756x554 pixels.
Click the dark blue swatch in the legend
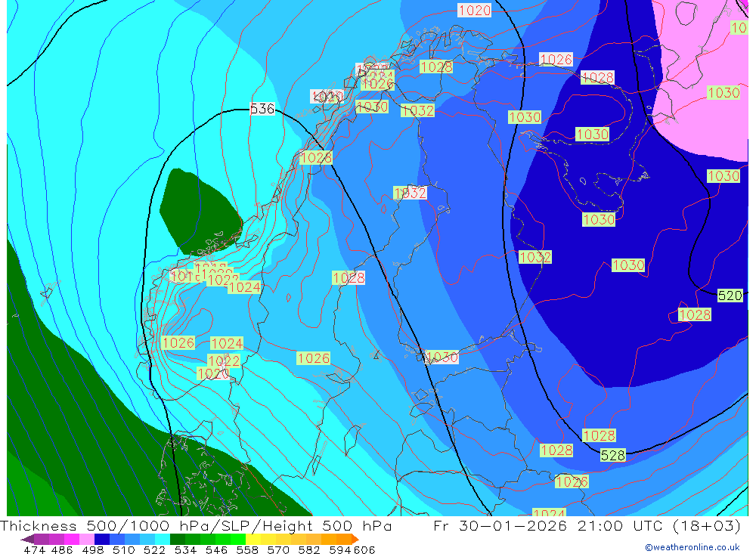click(x=101, y=539)
